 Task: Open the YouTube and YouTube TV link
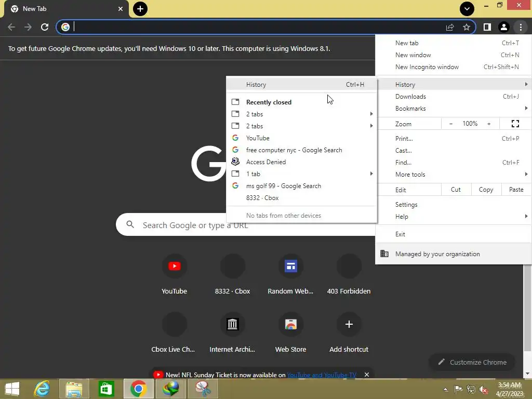[322, 375]
